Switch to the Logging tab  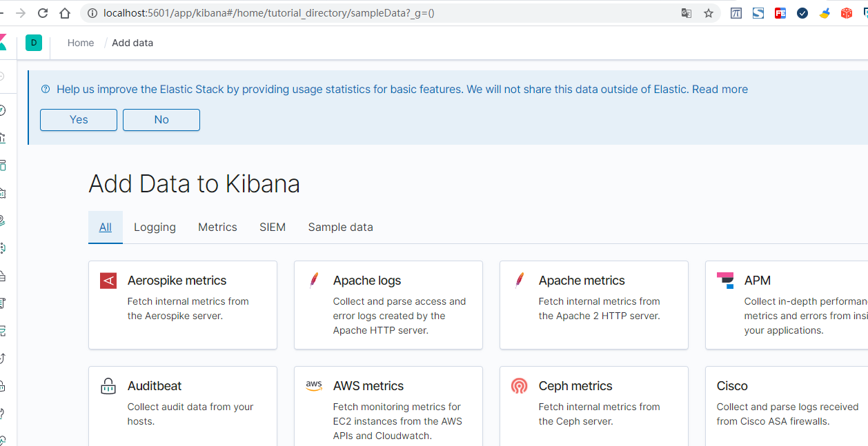tap(155, 227)
